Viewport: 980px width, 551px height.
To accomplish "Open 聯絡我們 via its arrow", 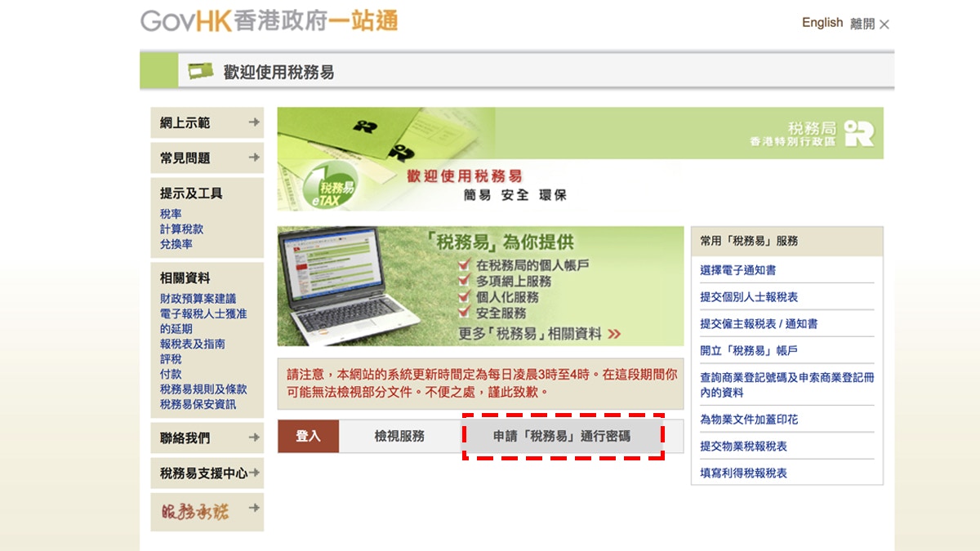I will (x=254, y=438).
